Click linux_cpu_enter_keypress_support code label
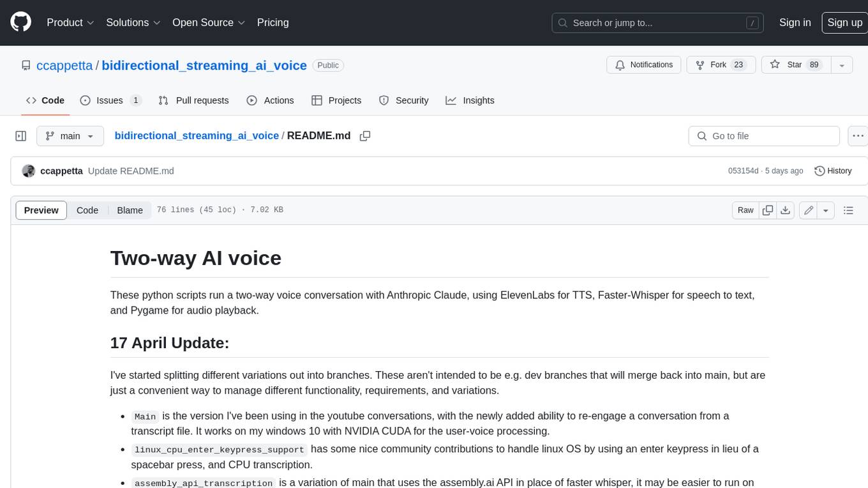 (x=220, y=450)
